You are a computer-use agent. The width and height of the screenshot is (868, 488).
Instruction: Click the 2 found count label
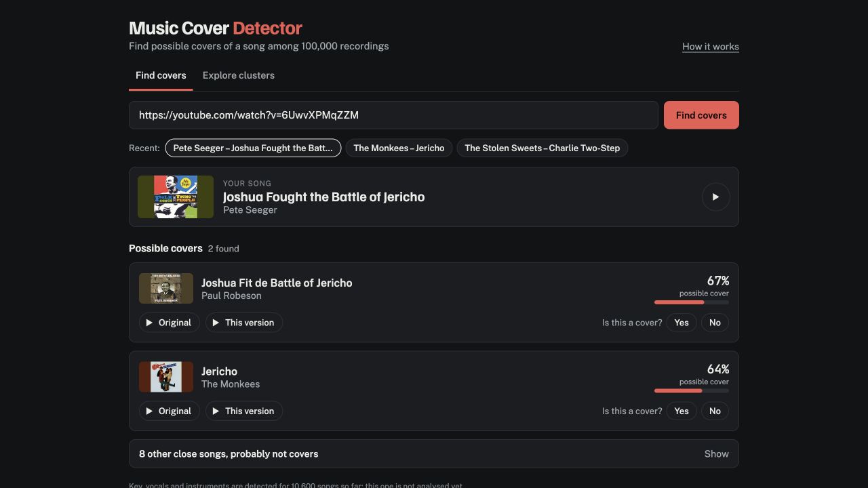click(x=224, y=249)
